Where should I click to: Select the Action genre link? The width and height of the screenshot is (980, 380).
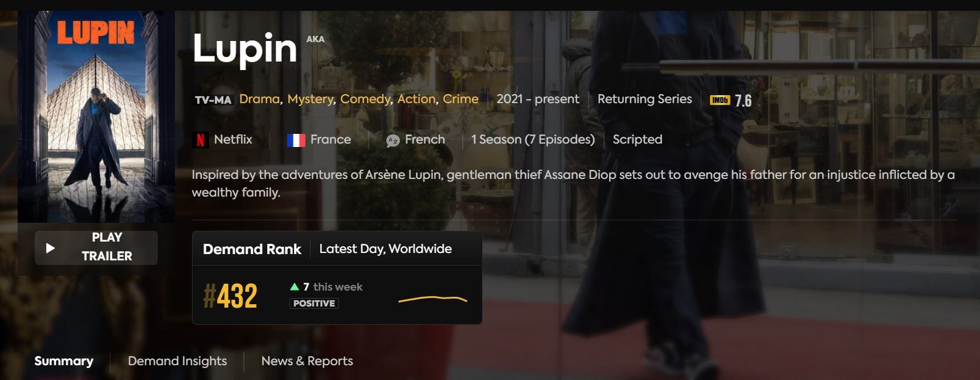(x=416, y=99)
